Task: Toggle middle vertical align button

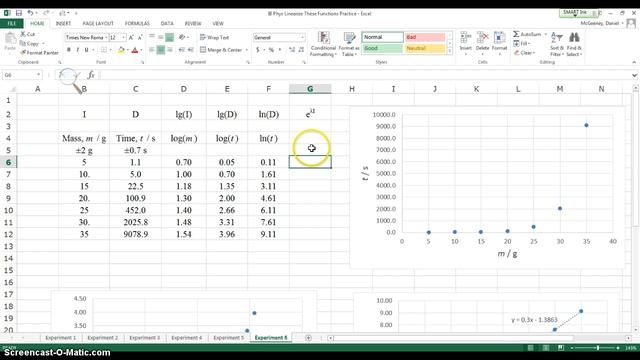Action: (x=161, y=38)
